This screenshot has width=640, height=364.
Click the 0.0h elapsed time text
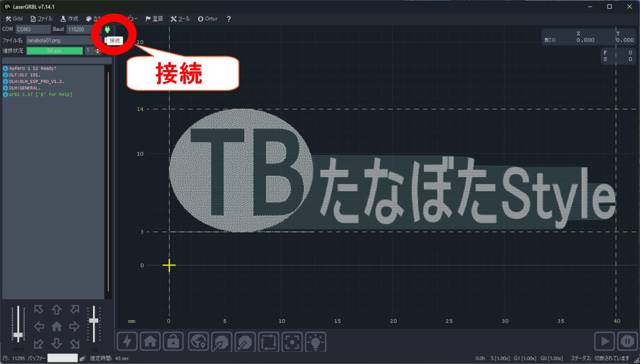[480, 358]
